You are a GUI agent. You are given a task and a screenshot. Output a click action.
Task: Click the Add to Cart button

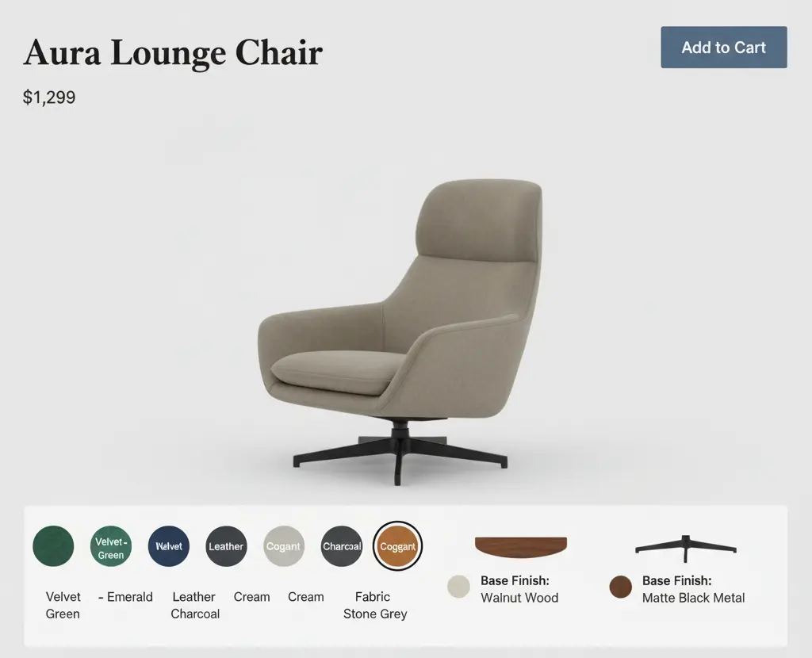pos(723,47)
